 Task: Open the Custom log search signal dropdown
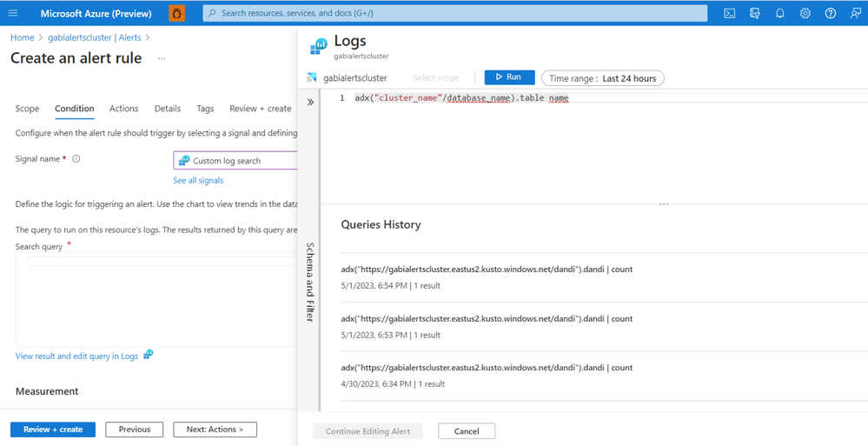(x=235, y=161)
